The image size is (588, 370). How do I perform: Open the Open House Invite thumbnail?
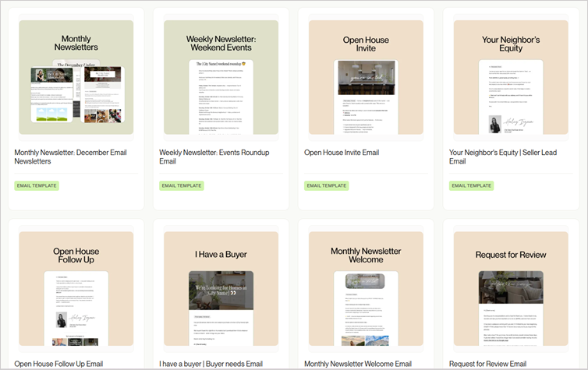pyautogui.click(x=366, y=77)
